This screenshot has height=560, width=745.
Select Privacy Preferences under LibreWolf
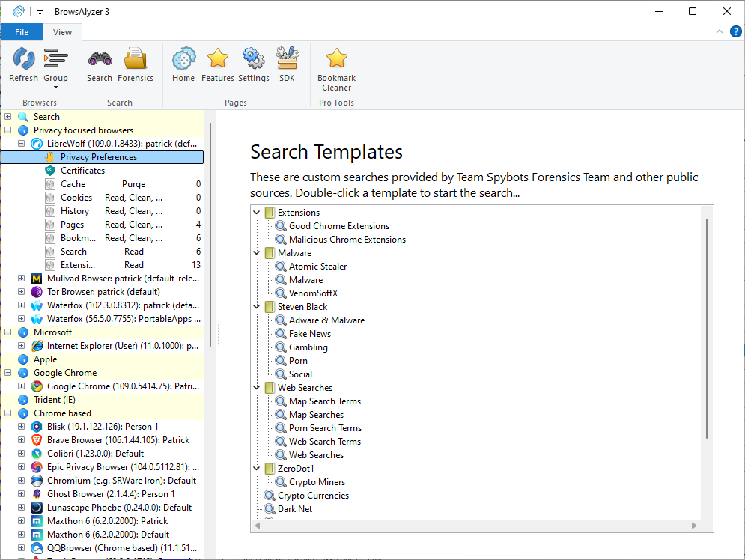pyautogui.click(x=102, y=157)
